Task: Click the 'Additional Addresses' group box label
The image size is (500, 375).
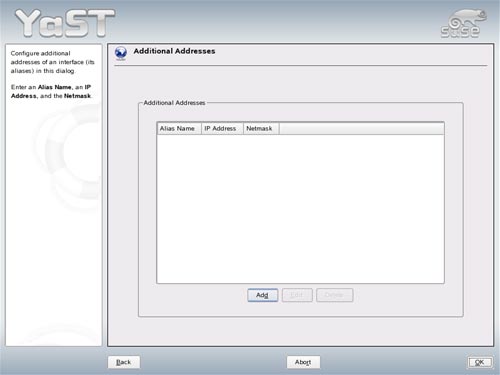Action: [174, 103]
